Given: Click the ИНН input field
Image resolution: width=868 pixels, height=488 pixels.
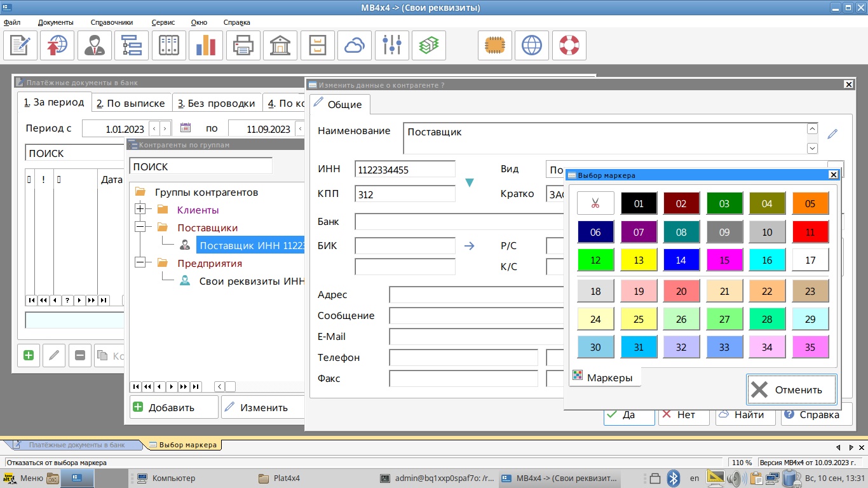Looking at the screenshot, I should point(405,170).
